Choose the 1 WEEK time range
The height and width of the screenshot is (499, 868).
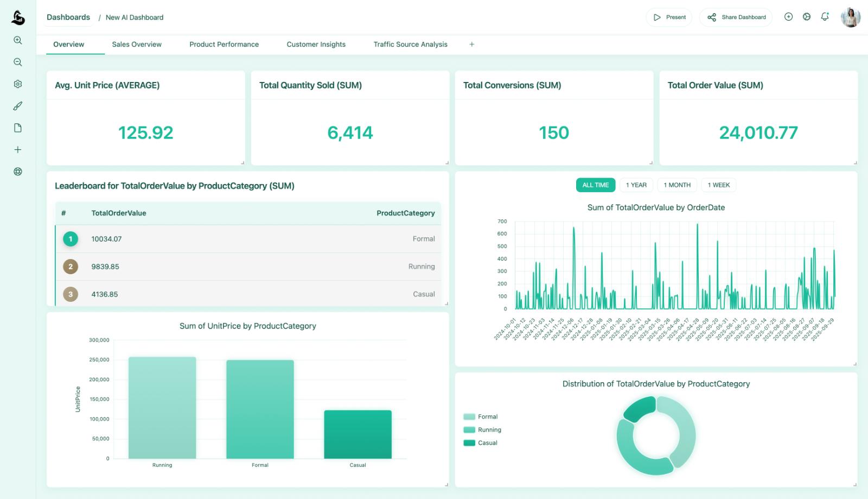[x=718, y=185]
